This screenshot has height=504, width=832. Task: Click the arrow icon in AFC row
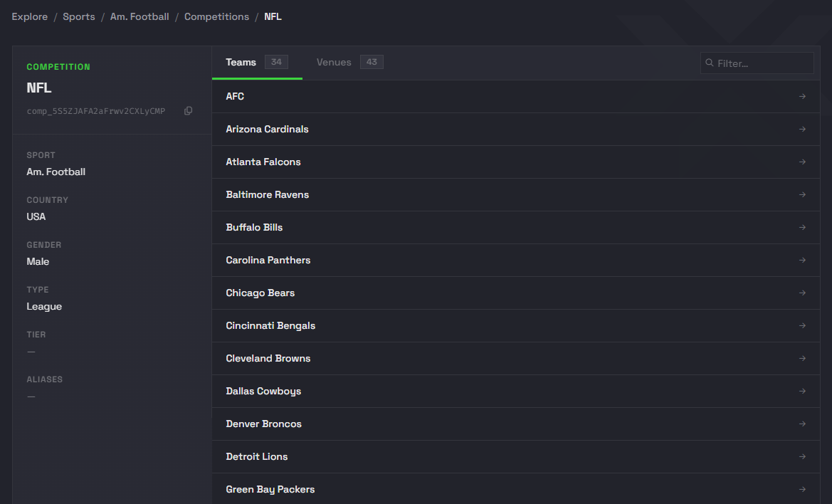point(802,97)
